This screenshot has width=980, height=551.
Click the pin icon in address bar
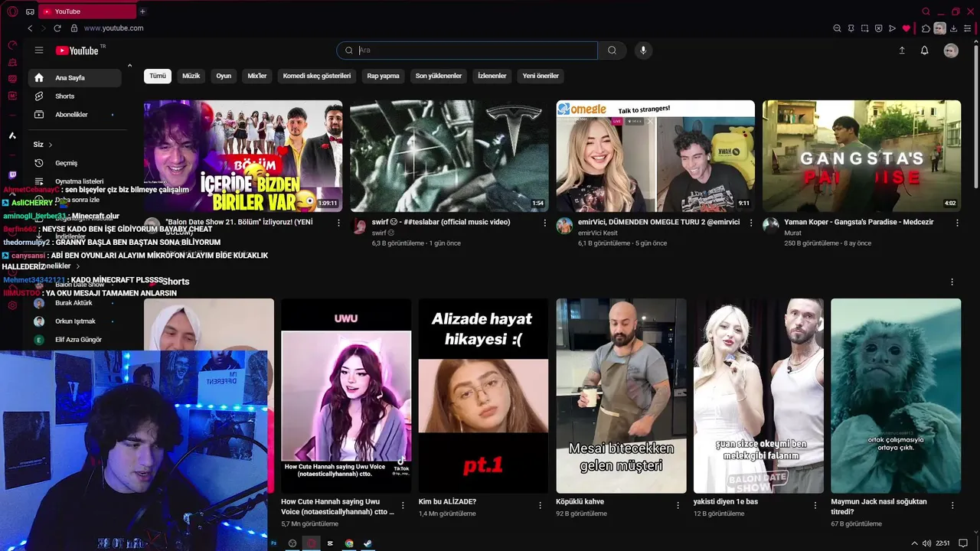tap(851, 28)
